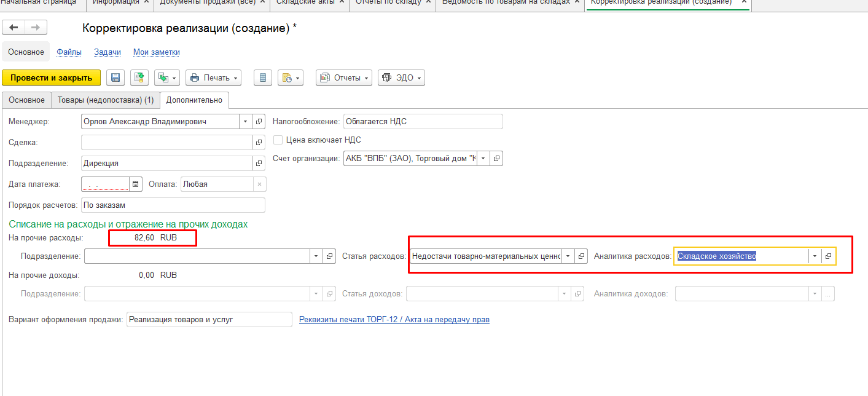Viewport: 868px width, 396px height.
Task: Select the Основное navigation section
Action: point(26,52)
